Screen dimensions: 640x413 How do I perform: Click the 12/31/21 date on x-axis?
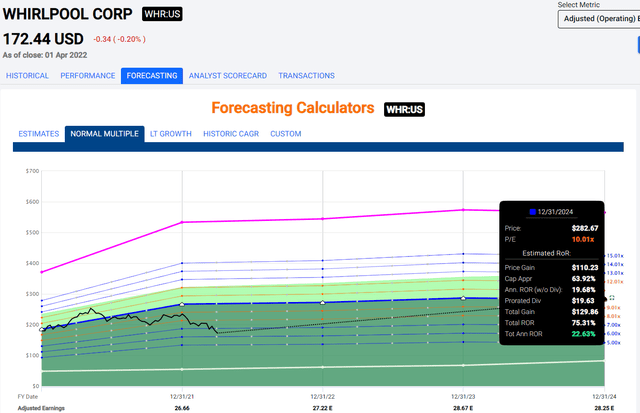(x=180, y=397)
